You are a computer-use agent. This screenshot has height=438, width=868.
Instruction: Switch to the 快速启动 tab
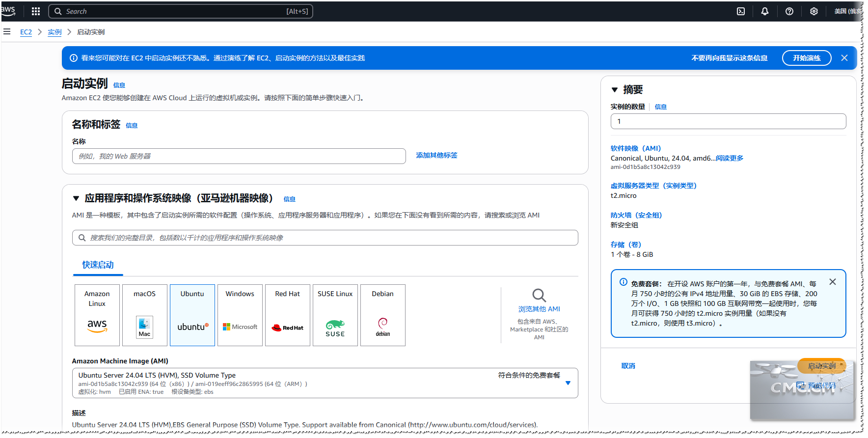(x=98, y=265)
